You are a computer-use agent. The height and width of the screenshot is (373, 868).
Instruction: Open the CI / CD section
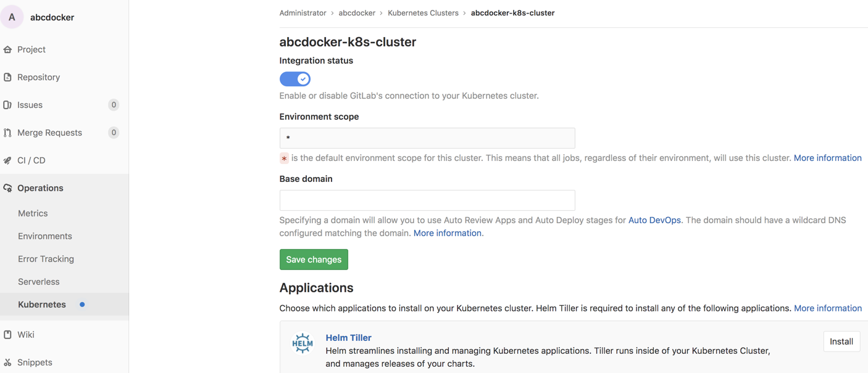click(31, 160)
